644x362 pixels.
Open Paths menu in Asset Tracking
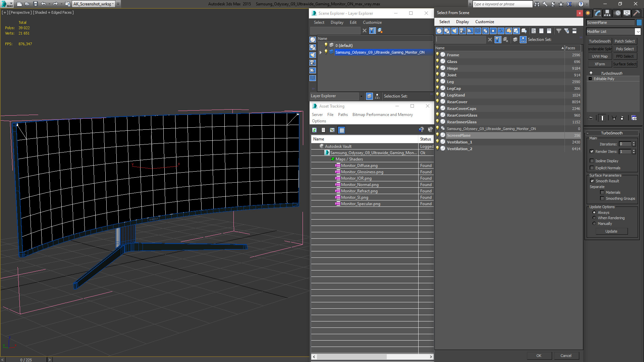tap(343, 115)
